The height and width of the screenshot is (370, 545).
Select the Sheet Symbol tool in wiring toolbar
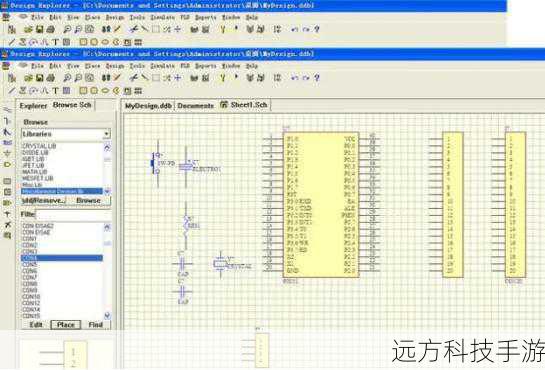[7, 181]
